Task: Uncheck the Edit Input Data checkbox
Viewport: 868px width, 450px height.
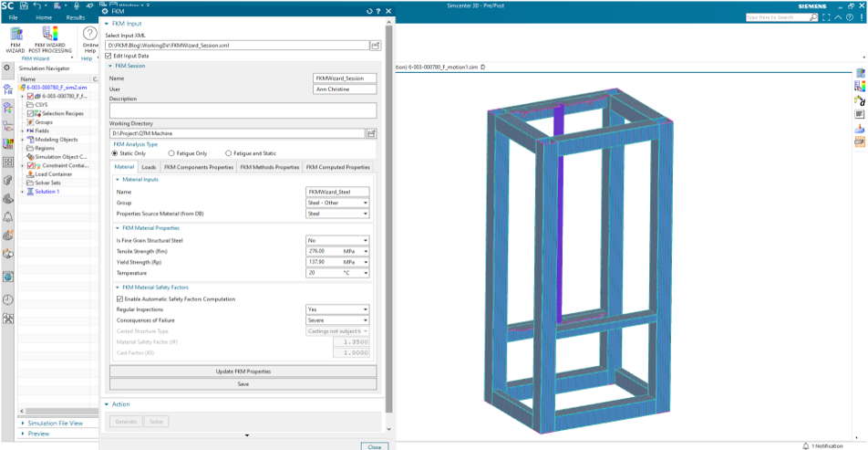Action: tap(109, 56)
